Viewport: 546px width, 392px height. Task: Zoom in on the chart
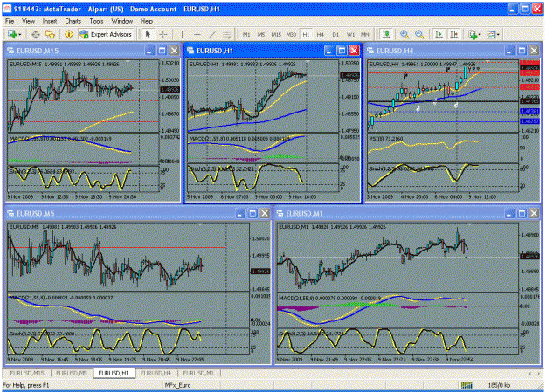(x=404, y=34)
